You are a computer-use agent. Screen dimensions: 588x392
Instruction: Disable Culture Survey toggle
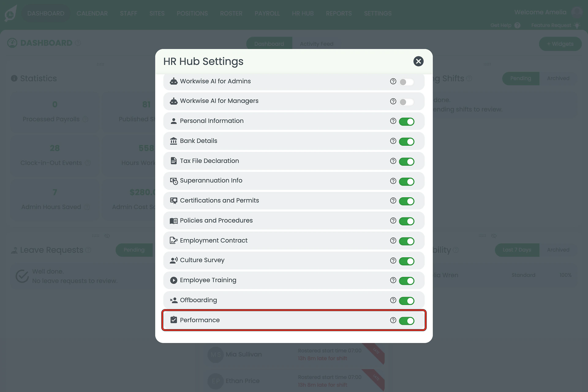click(x=406, y=261)
